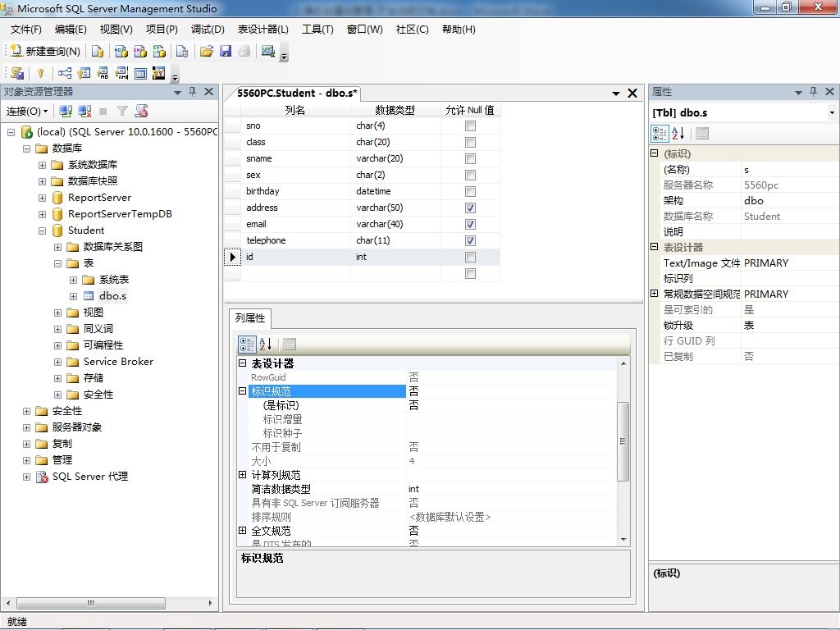Expand the 全文规范 property group
This screenshot has width=840, height=630.
tap(242, 531)
